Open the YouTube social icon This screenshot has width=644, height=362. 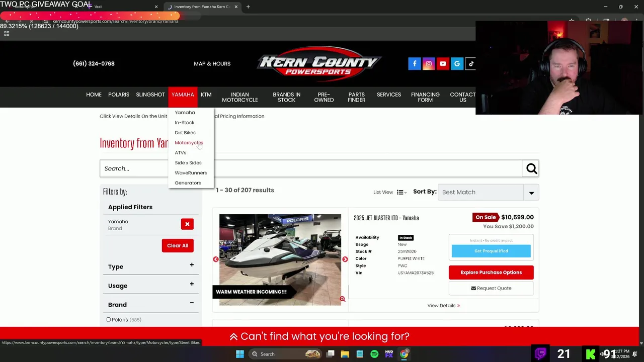tap(443, 63)
